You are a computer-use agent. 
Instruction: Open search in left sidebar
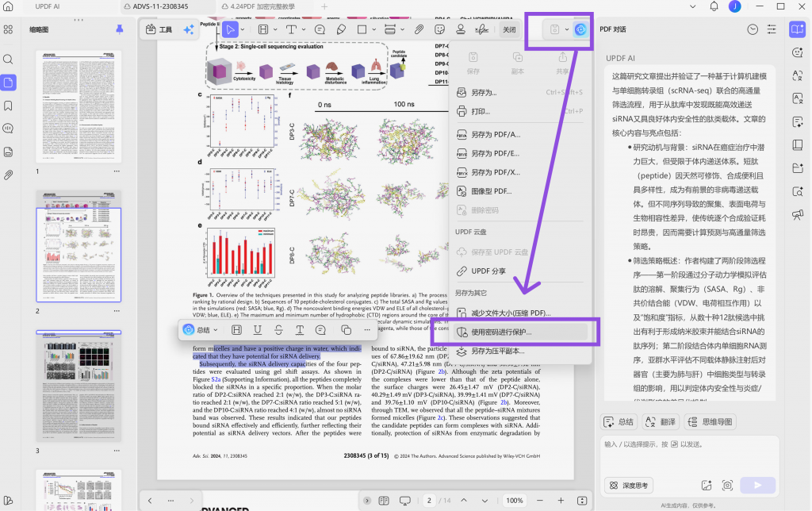pos(8,59)
